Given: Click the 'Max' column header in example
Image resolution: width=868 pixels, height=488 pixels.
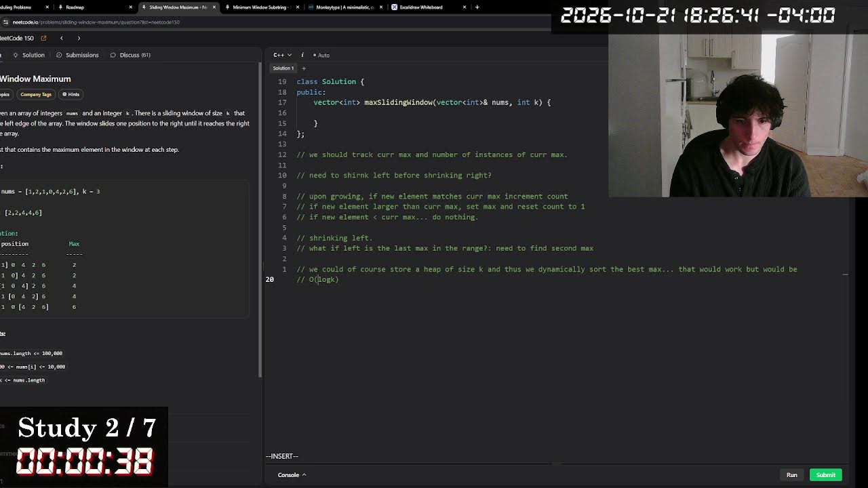Looking at the screenshot, I should [x=74, y=244].
